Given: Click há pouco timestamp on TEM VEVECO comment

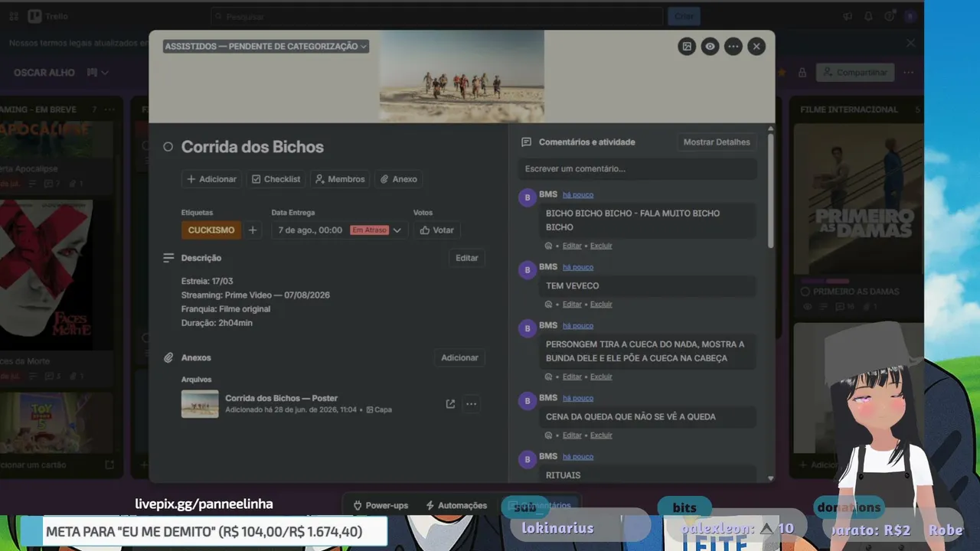Looking at the screenshot, I should (578, 267).
